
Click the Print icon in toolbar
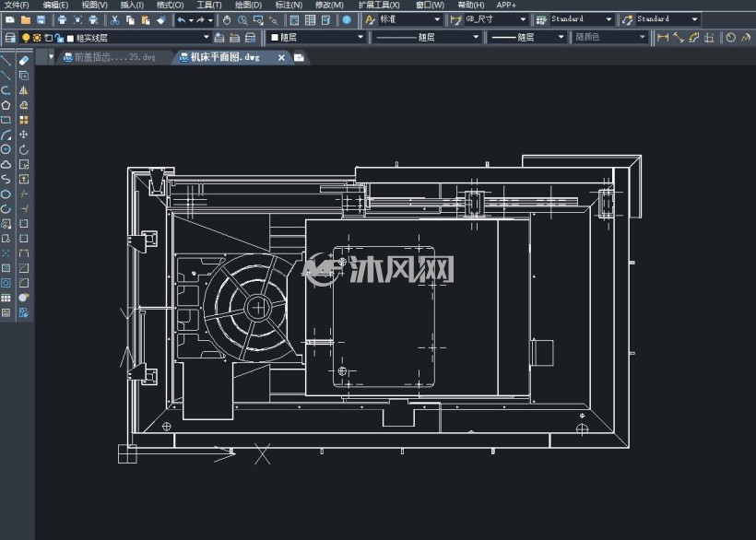[x=62, y=20]
